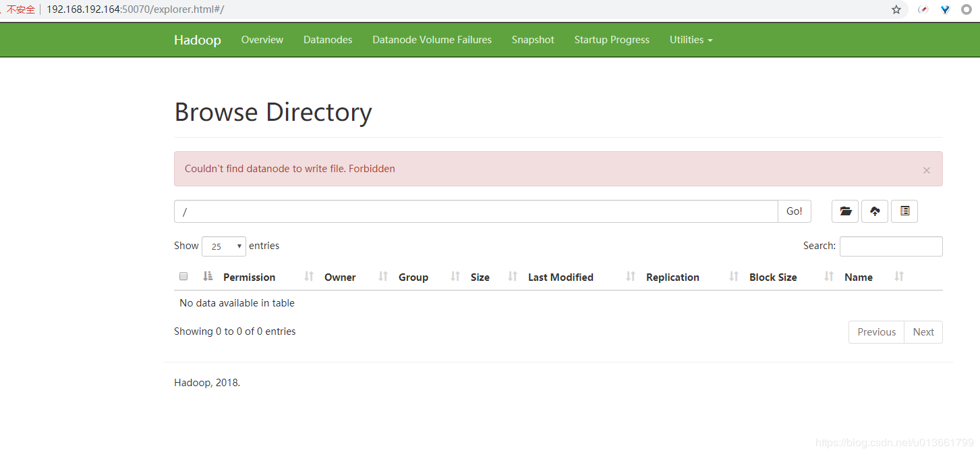Click the 'Browse Directory' heading
The width and height of the screenshot is (980, 455).
(273, 112)
